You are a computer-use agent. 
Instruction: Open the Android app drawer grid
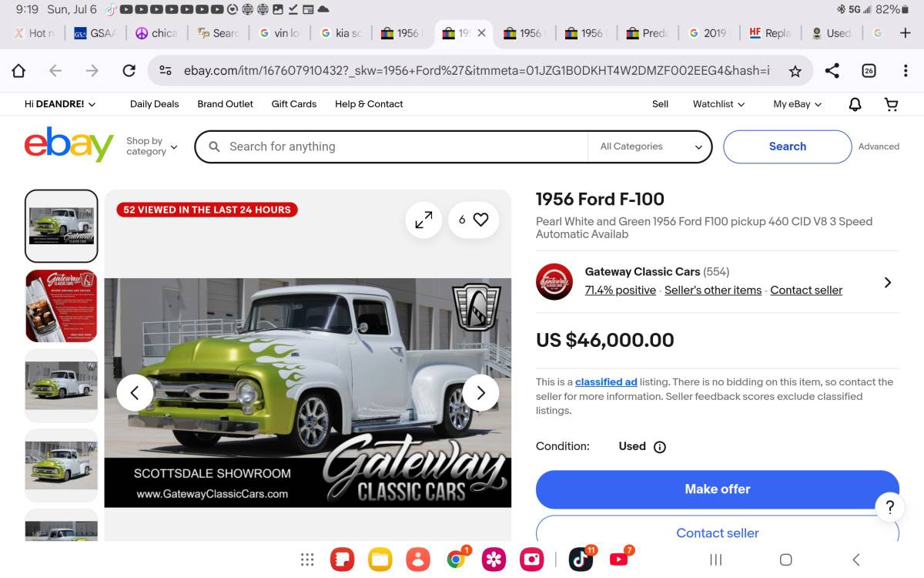point(307,560)
